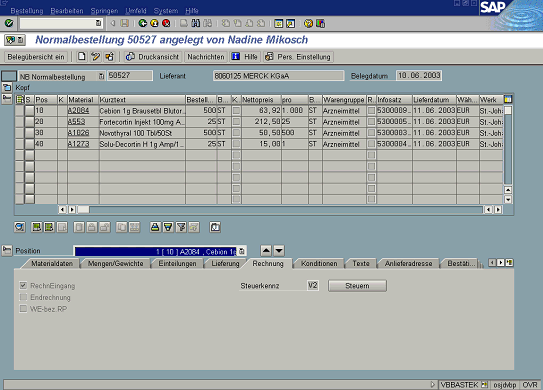Click the Create new document page icon

click(82, 56)
